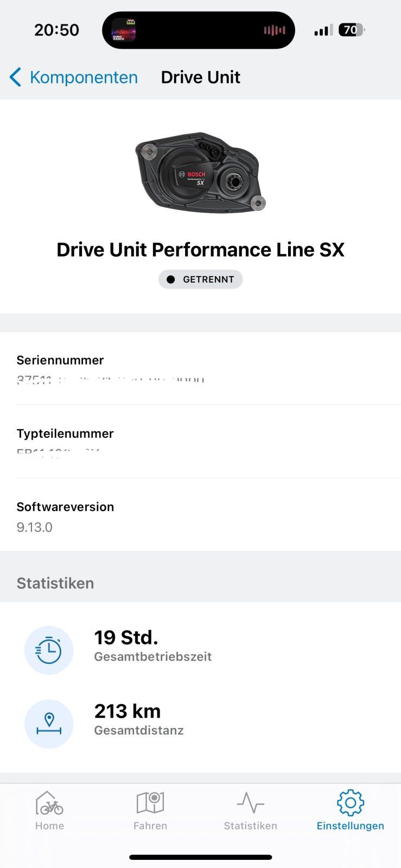
Task: Tap the GETRENNT status badge
Action: point(200,279)
